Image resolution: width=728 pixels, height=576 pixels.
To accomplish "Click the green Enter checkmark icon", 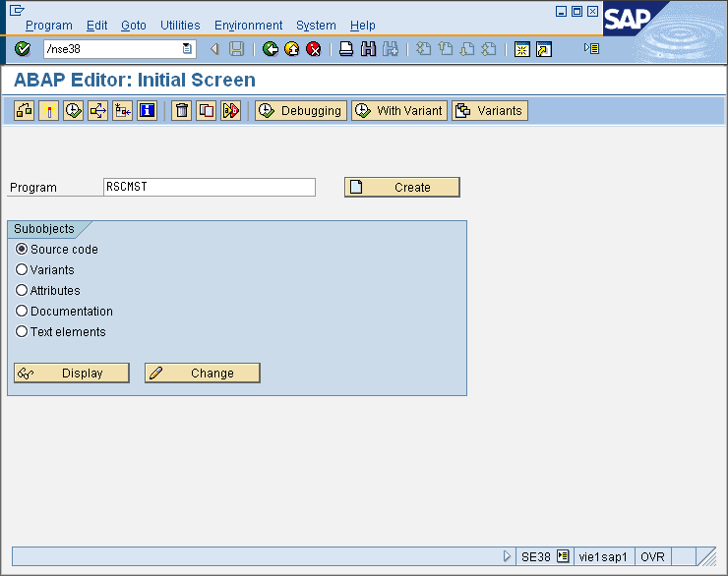I will click(x=23, y=49).
